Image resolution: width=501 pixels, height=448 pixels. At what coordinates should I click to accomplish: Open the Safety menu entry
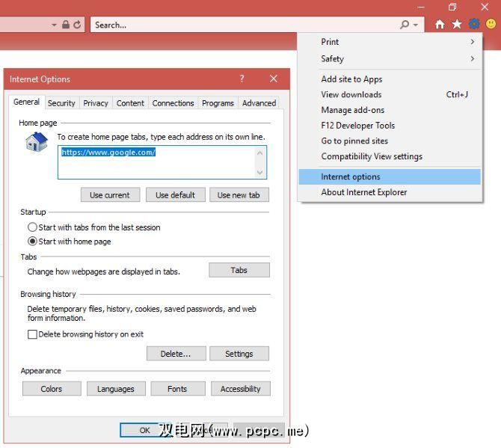coord(390,59)
